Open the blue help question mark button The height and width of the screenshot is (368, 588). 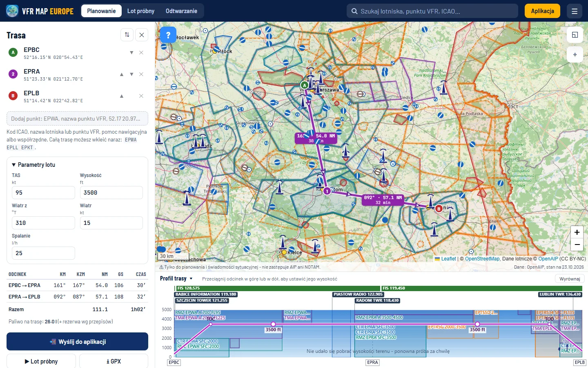coord(168,35)
